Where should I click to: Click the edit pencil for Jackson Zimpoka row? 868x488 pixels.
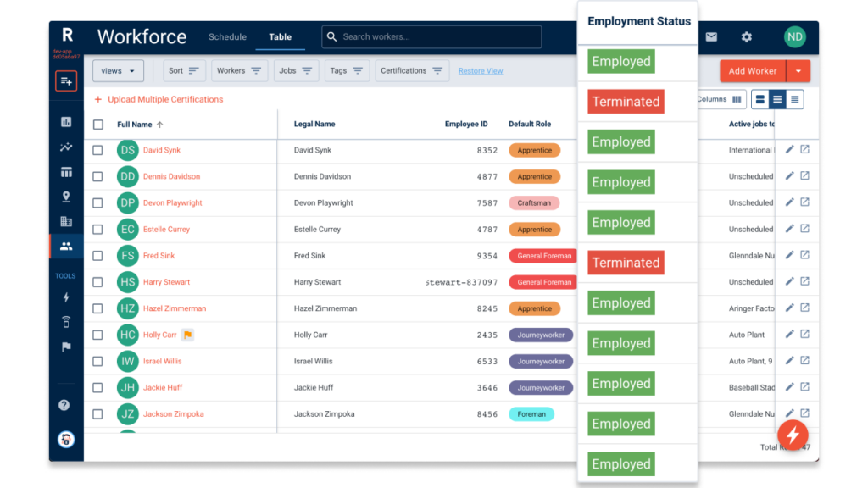pyautogui.click(x=790, y=413)
